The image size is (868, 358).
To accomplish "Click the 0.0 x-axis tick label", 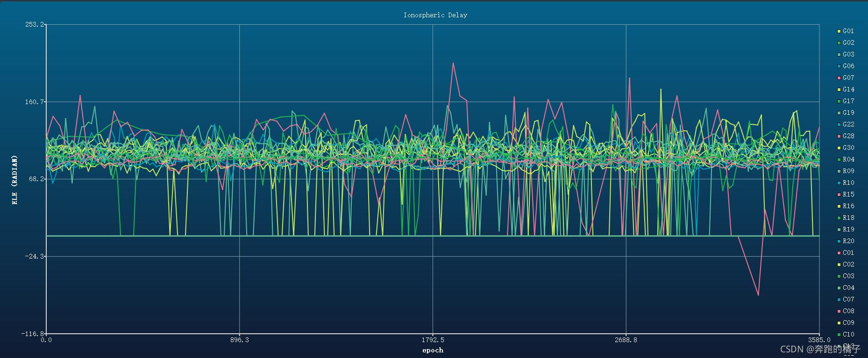I will pos(46,340).
